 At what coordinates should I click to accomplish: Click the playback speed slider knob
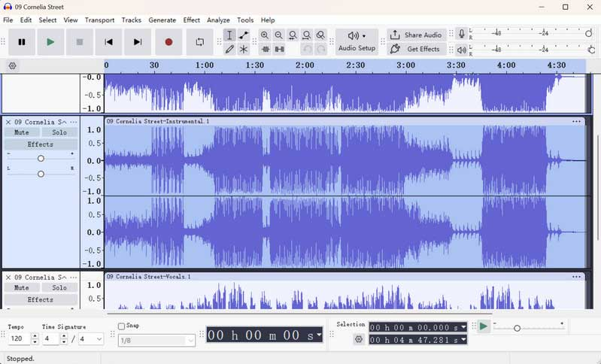(517, 329)
